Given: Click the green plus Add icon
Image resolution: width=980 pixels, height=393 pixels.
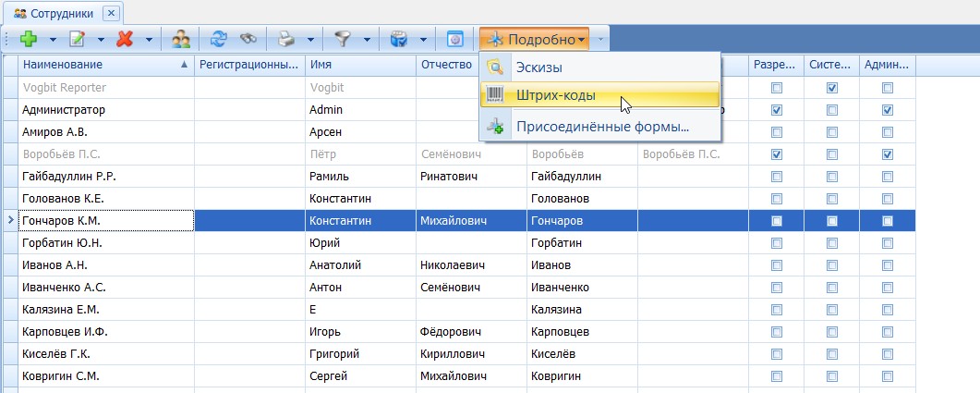Looking at the screenshot, I should click(x=28, y=40).
